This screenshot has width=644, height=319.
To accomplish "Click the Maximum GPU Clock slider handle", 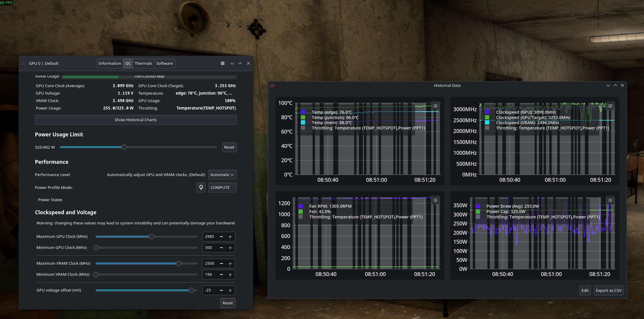I will click(152, 237).
